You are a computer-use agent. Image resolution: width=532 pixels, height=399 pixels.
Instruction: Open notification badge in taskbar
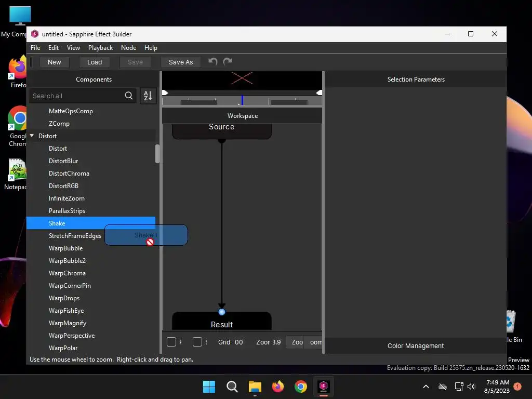click(x=517, y=387)
